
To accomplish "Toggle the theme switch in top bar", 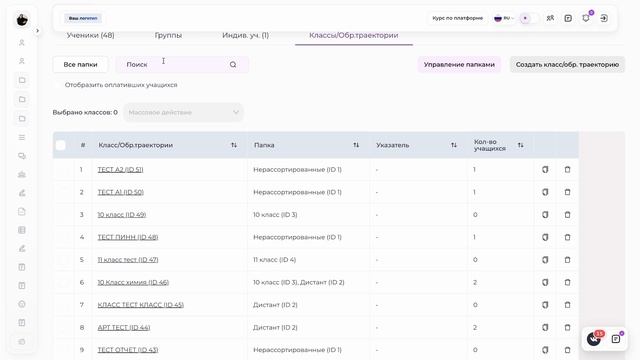I will pyautogui.click(x=529, y=18).
